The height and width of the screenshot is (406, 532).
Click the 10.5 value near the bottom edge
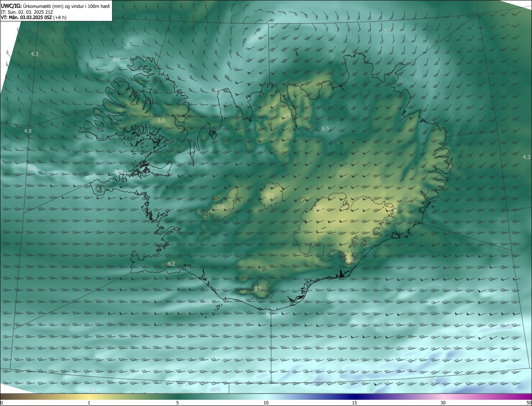pos(215,389)
